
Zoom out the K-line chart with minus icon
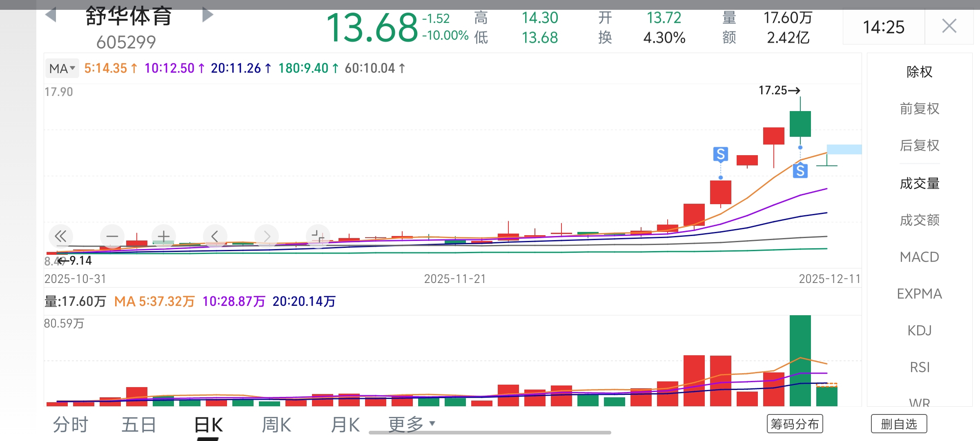click(112, 236)
